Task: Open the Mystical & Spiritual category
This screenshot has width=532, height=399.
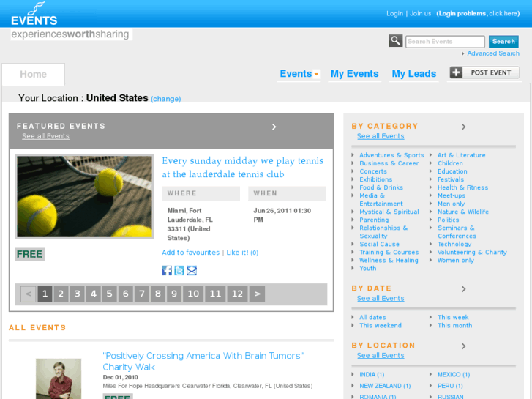Action: click(389, 212)
